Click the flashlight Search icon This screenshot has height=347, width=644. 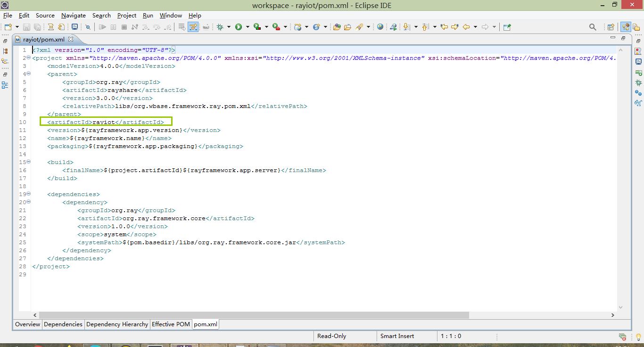point(359,27)
